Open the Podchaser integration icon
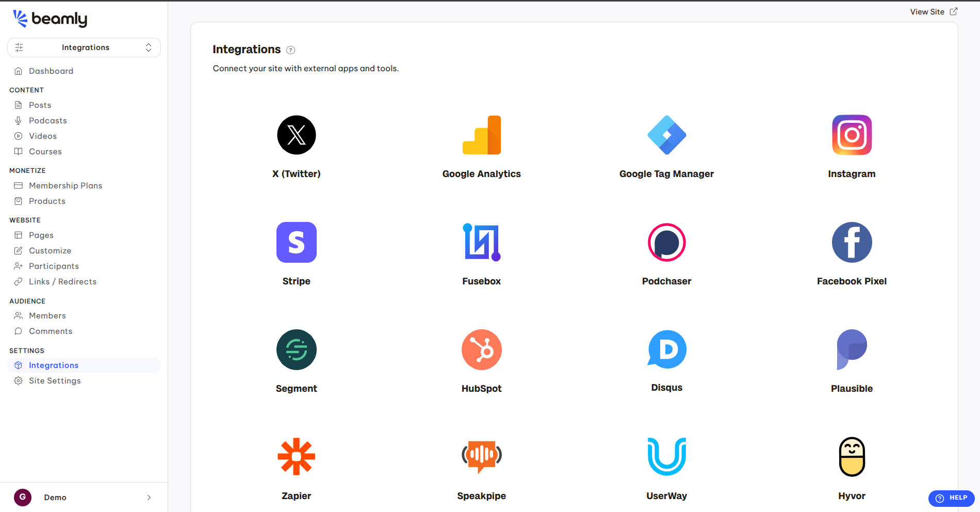The height and width of the screenshot is (512, 980). [667, 242]
